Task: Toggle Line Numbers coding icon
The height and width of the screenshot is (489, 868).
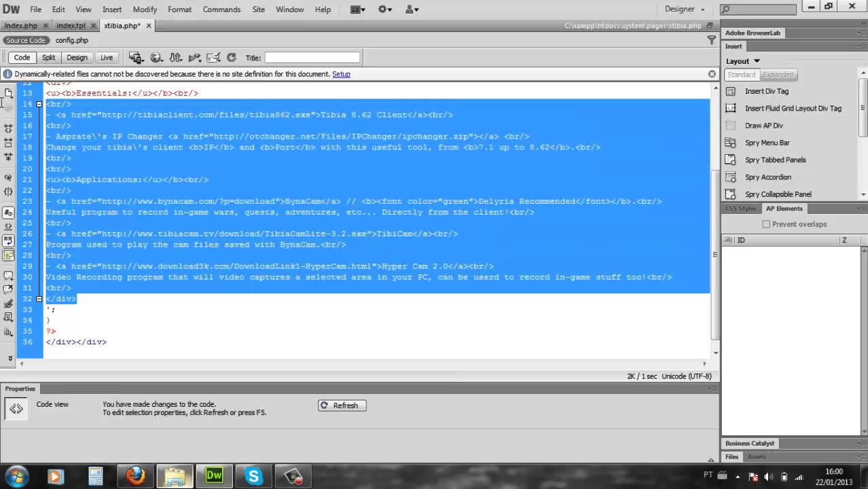Action: 8,213
